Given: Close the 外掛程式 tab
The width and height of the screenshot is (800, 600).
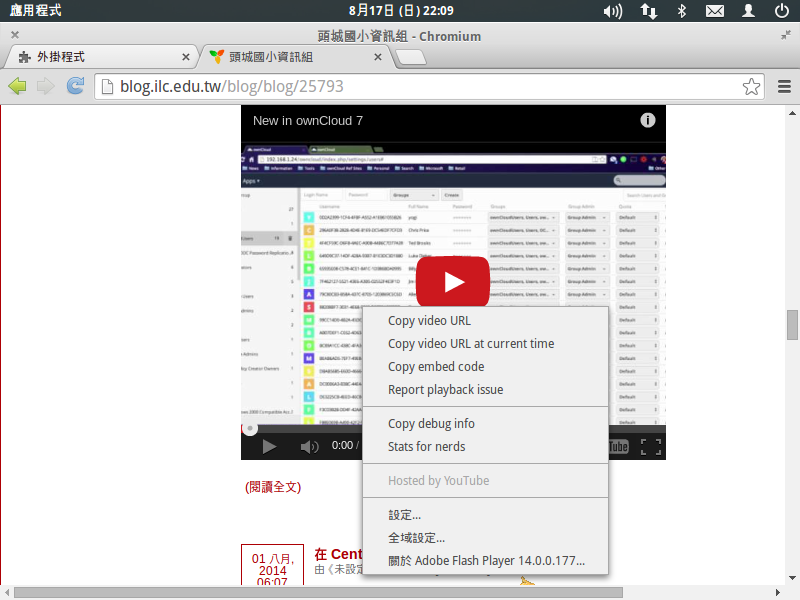Looking at the screenshot, I should (x=186, y=57).
